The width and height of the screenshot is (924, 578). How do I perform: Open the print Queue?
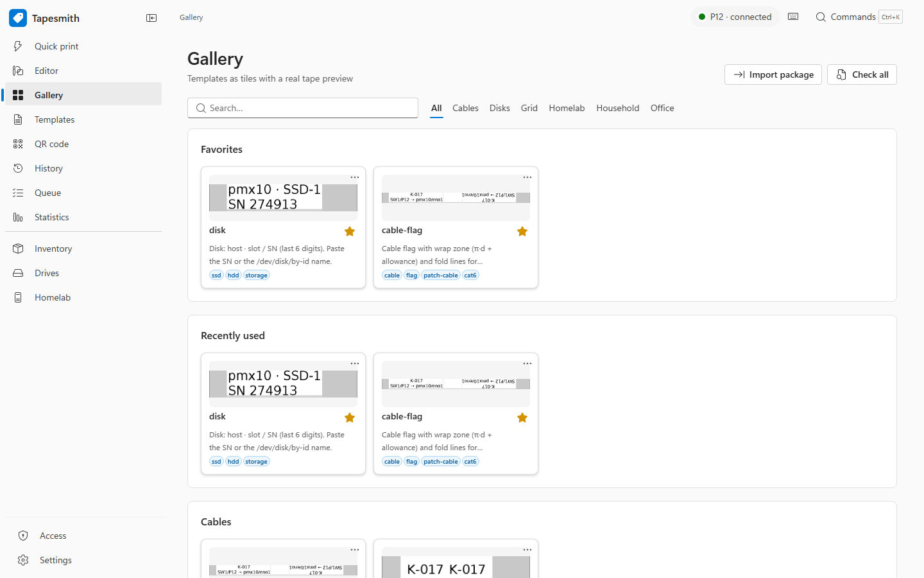point(83,193)
